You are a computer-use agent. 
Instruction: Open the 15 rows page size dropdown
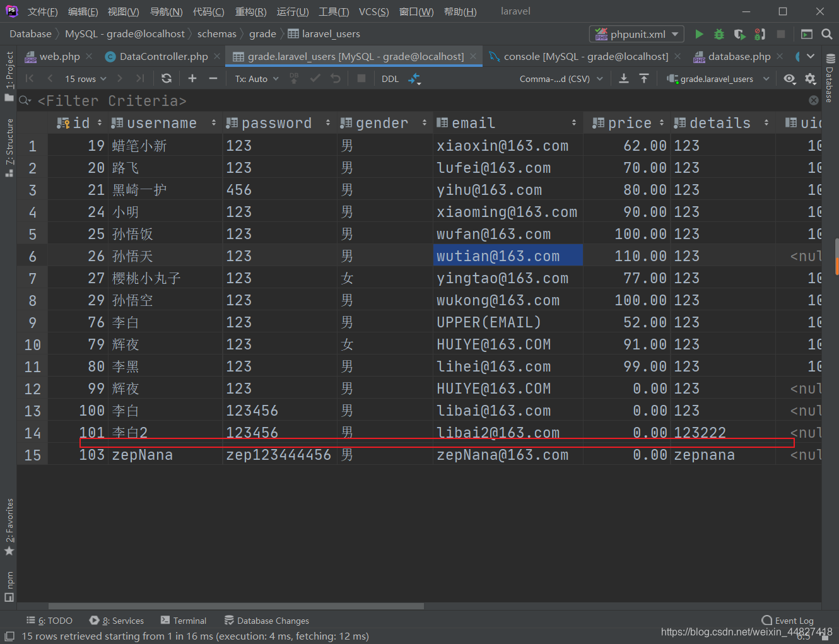click(x=86, y=79)
